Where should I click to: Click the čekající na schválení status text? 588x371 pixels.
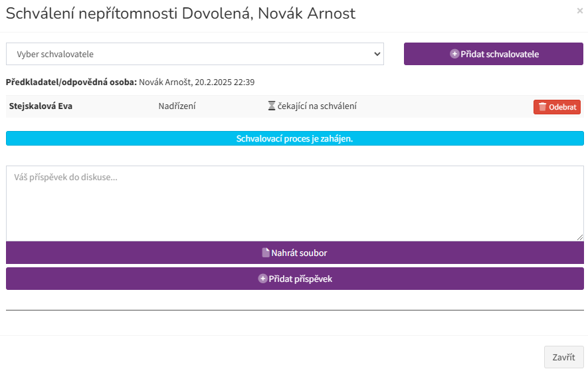tap(317, 106)
